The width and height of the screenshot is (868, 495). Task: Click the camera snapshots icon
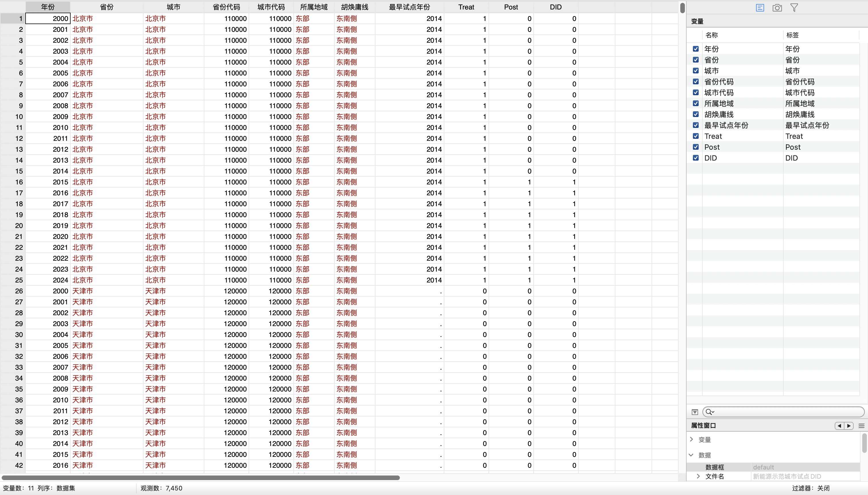[x=777, y=7]
